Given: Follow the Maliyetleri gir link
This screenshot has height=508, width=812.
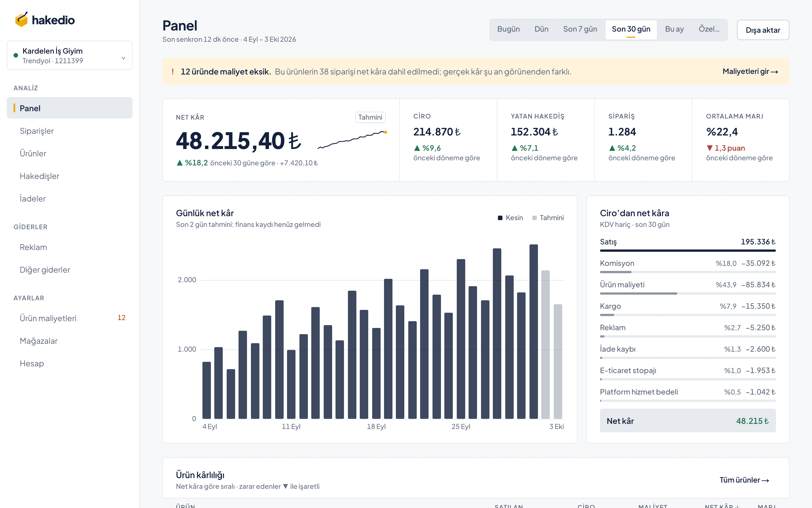Looking at the screenshot, I should (x=750, y=71).
